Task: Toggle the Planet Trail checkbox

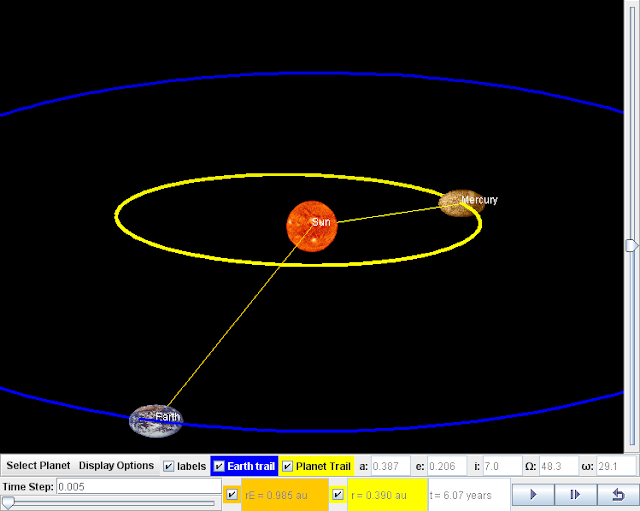Action: (x=287, y=466)
